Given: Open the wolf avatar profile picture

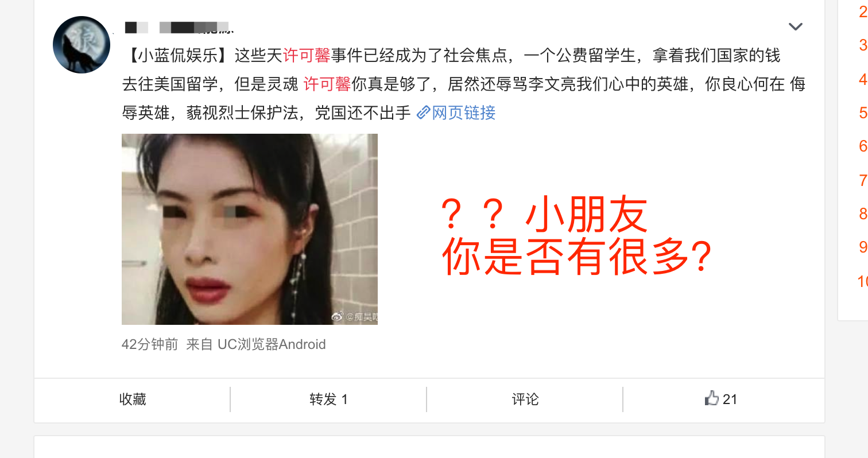Looking at the screenshot, I should 82,45.
